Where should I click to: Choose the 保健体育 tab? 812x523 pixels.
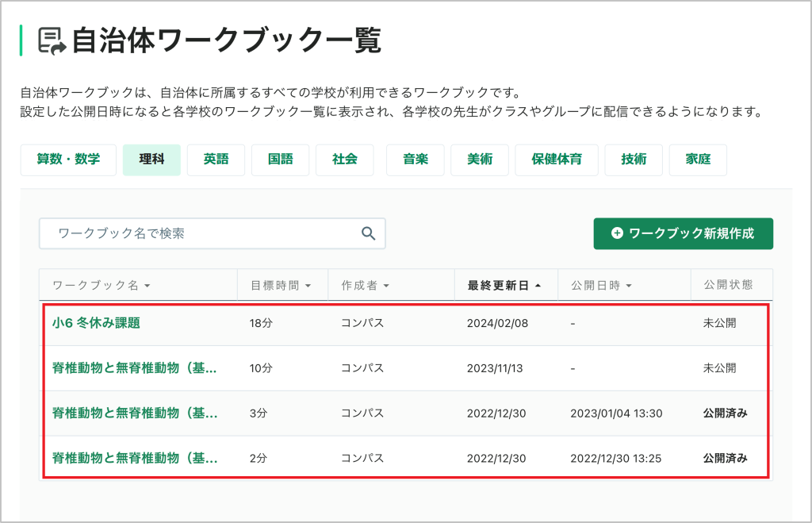(x=557, y=160)
